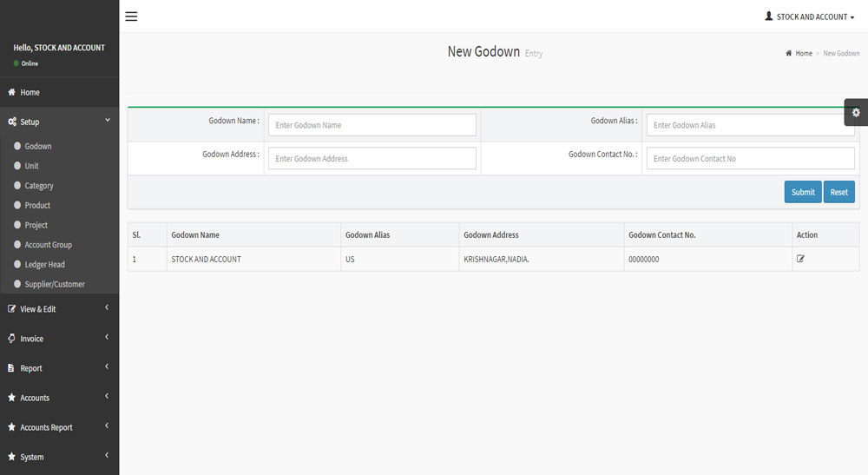Screen dimensions: 868x475
Task: Collapse the Setup menu chevron
Action: (108, 120)
